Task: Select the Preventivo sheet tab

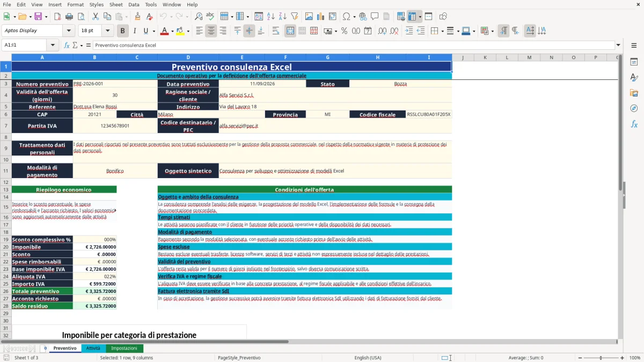Action: pos(64,348)
